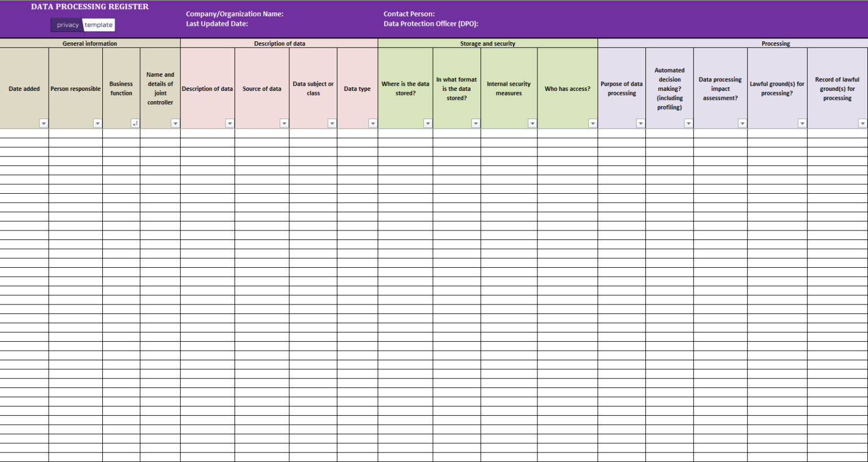Click the sort indicator on Business function column
This screenshot has width=868, height=462.
[x=135, y=123]
